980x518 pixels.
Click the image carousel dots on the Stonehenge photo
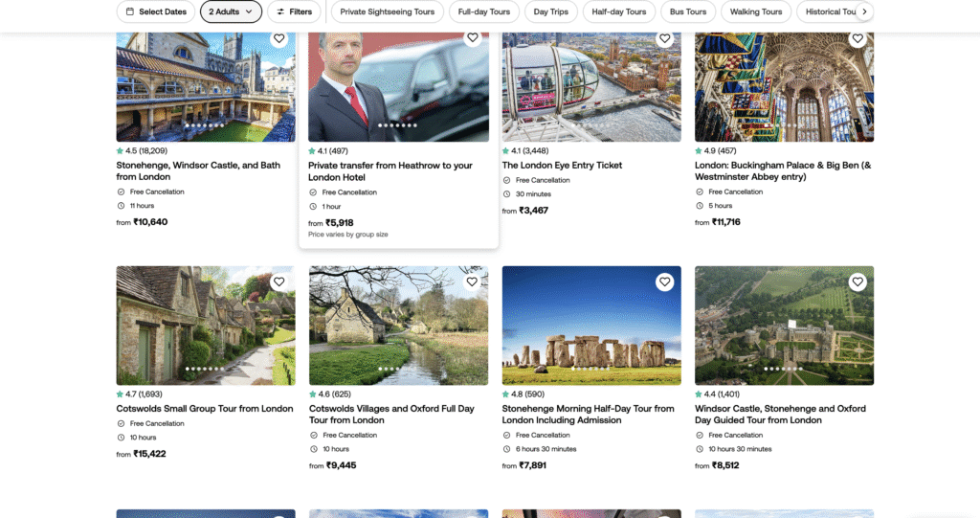coord(591,368)
